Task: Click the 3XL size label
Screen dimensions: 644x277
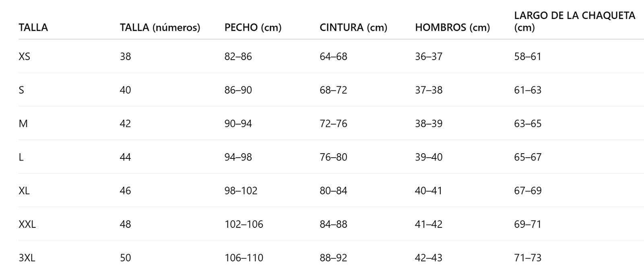Action: [27, 258]
